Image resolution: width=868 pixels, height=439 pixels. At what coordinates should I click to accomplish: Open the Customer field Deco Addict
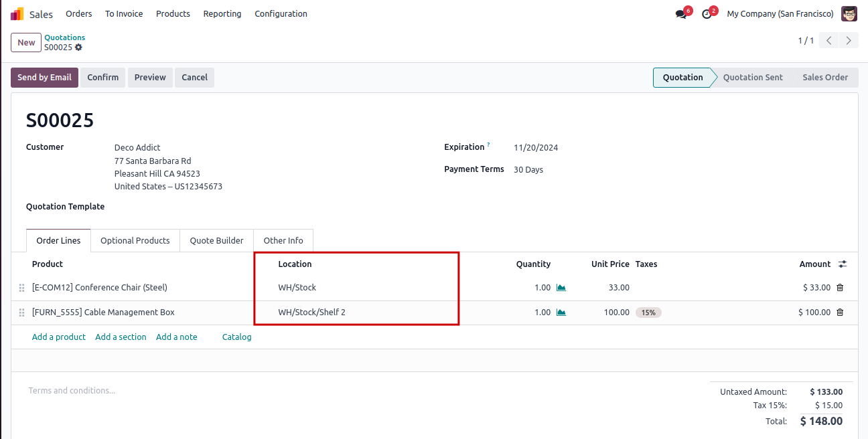137,148
